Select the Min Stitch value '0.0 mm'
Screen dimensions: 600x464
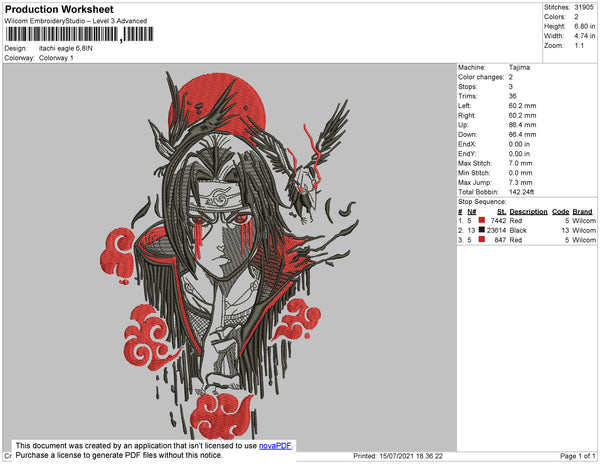520,173
